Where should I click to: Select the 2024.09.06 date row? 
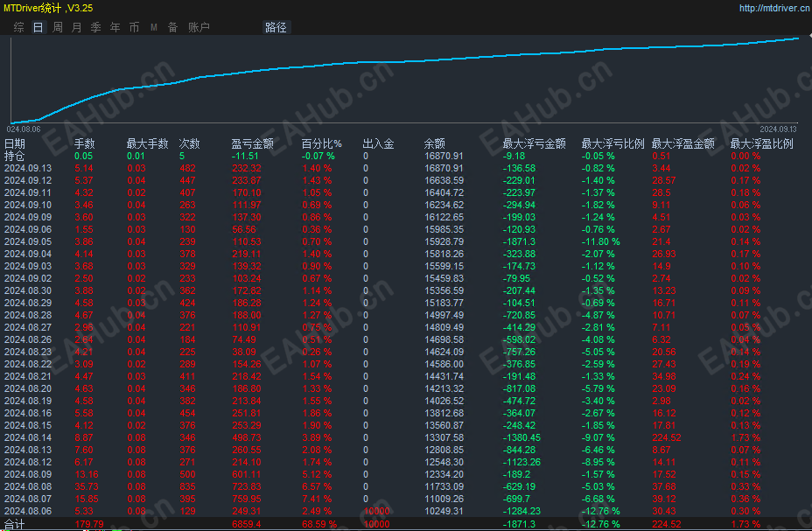pyautogui.click(x=406, y=229)
